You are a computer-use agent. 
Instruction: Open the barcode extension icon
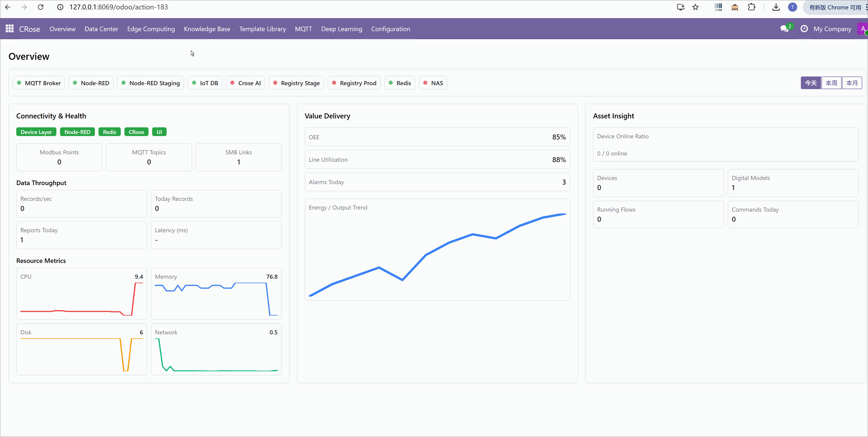(x=718, y=7)
